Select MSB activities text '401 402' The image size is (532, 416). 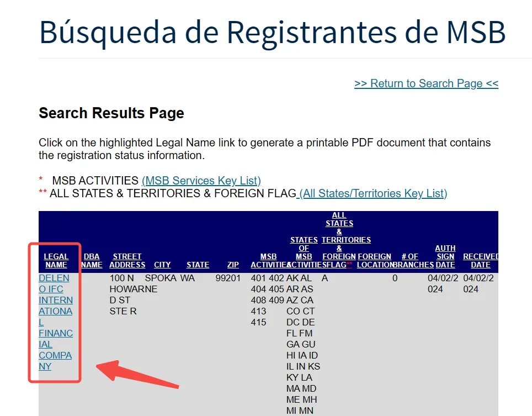coord(267,278)
